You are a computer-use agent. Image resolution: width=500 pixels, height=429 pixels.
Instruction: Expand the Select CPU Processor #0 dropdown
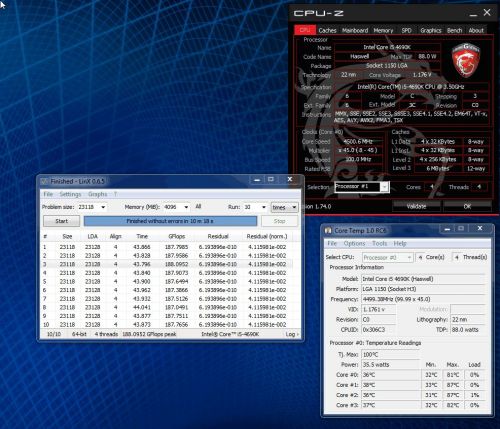coord(388,257)
